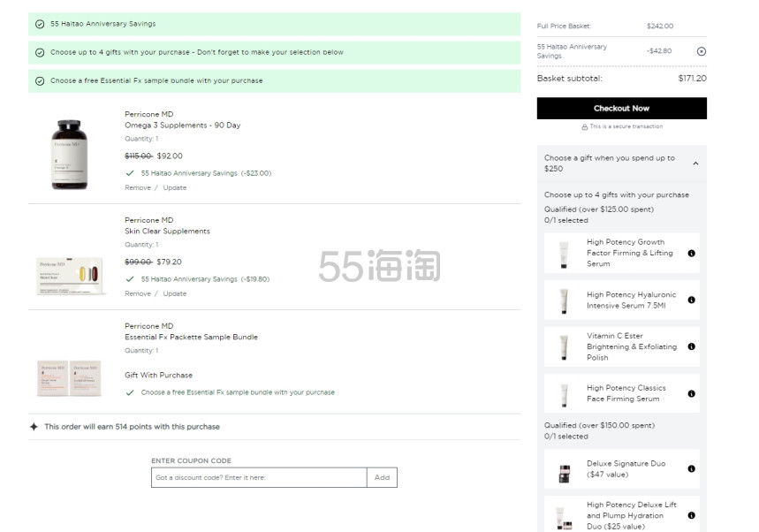The height and width of the screenshot is (532, 759).
Task: Open the Omega 3 Supplements product image
Action: (x=70, y=155)
